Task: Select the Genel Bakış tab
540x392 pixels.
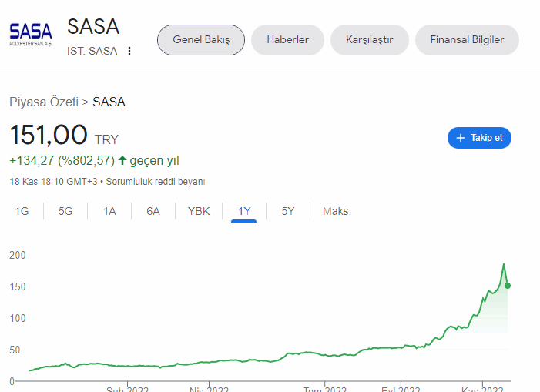Action: click(201, 40)
